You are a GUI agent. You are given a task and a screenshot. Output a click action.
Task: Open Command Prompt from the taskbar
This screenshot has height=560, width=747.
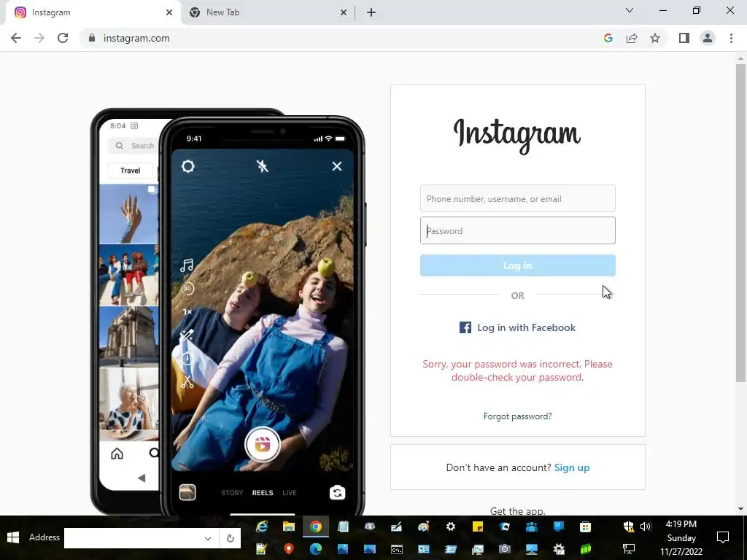click(396, 548)
